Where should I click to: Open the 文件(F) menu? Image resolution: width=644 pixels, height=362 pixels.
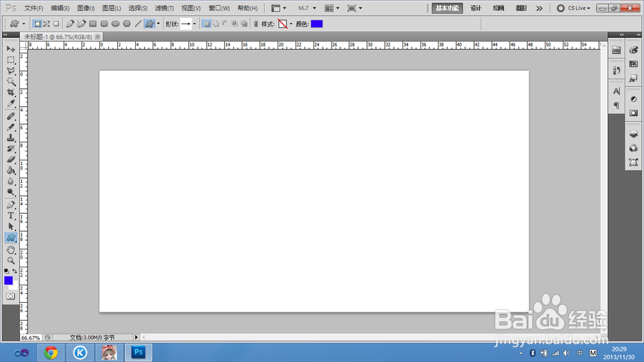[x=33, y=8]
